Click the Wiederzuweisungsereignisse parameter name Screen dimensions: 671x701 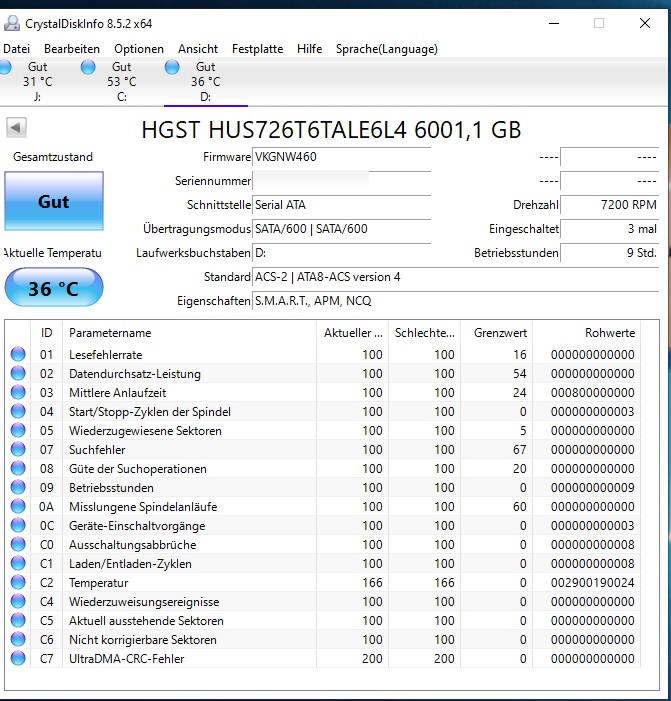[144, 602]
